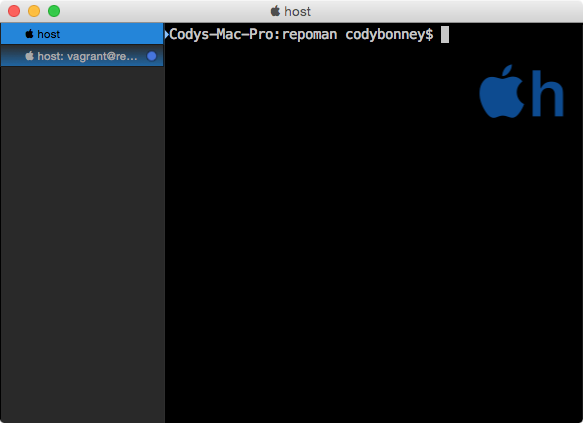The height and width of the screenshot is (423, 583).
Task: Select the host tab in sidebar
Action: point(82,34)
